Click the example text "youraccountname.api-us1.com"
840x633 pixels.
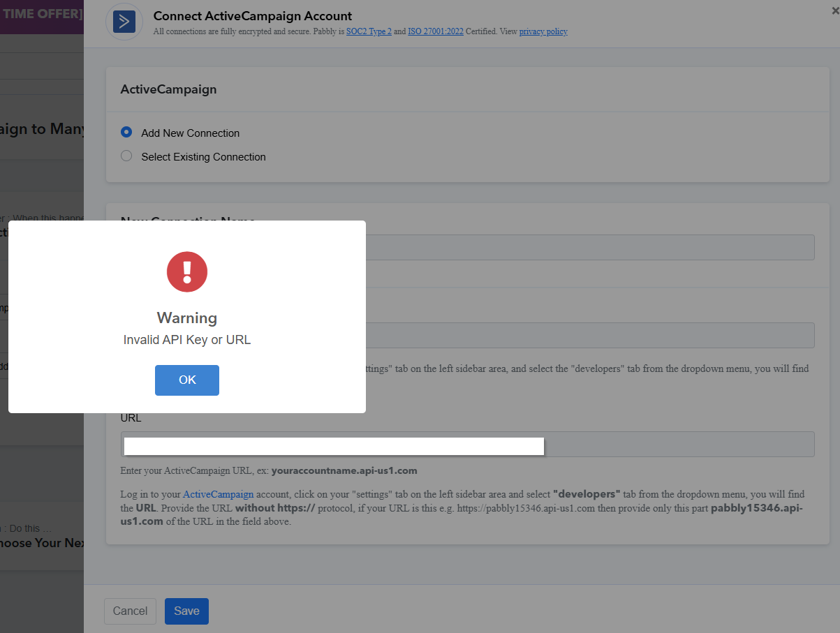tap(344, 470)
